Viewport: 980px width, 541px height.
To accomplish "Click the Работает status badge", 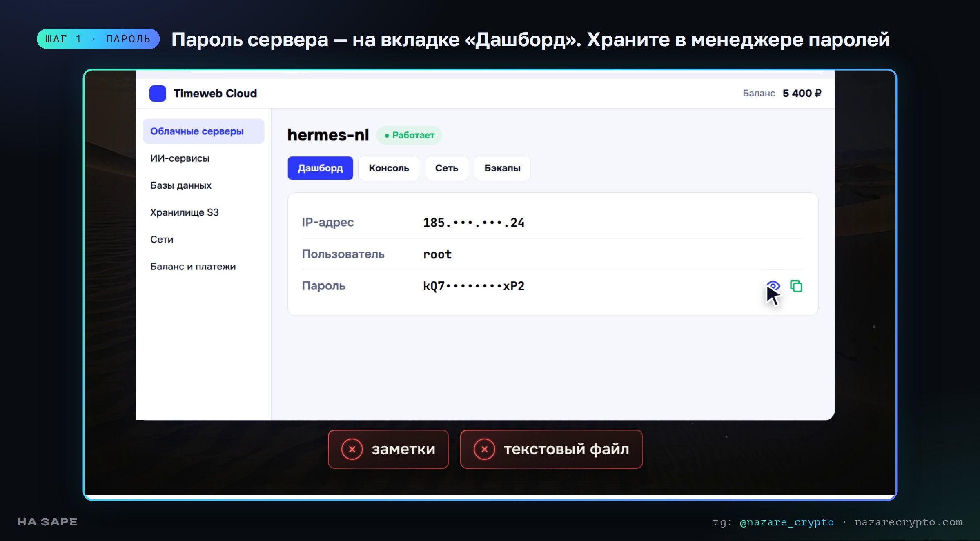I will tap(409, 135).
